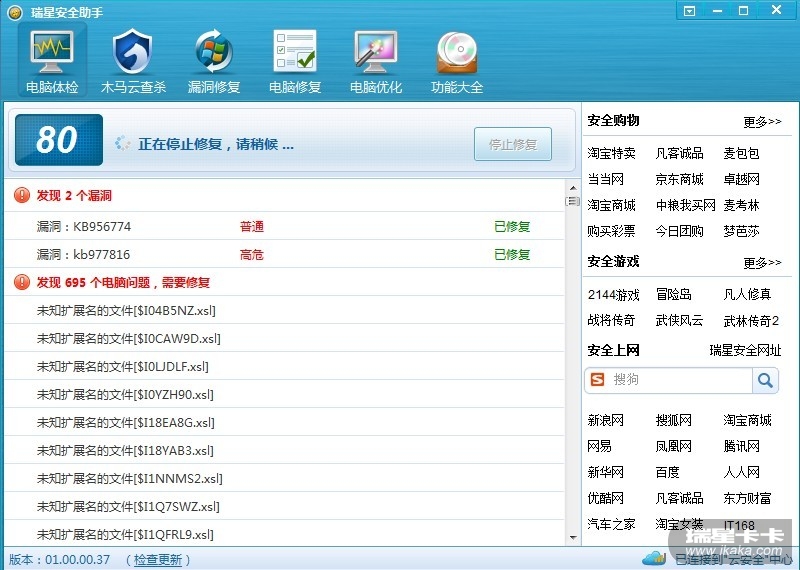
Task: Select file row $I0YZH90.xsl
Action: pos(284,394)
